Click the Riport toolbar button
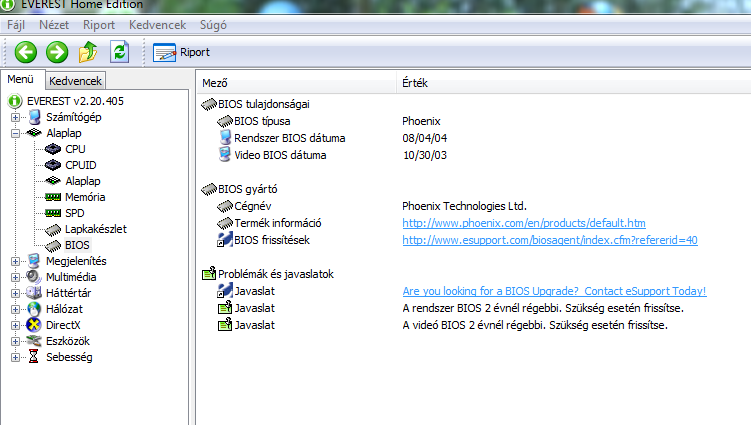The width and height of the screenshot is (751, 425). 182,52
